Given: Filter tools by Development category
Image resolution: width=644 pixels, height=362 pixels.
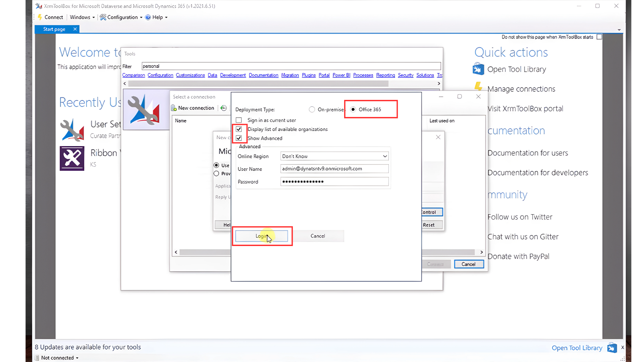Looking at the screenshot, I should pos(233,75).
